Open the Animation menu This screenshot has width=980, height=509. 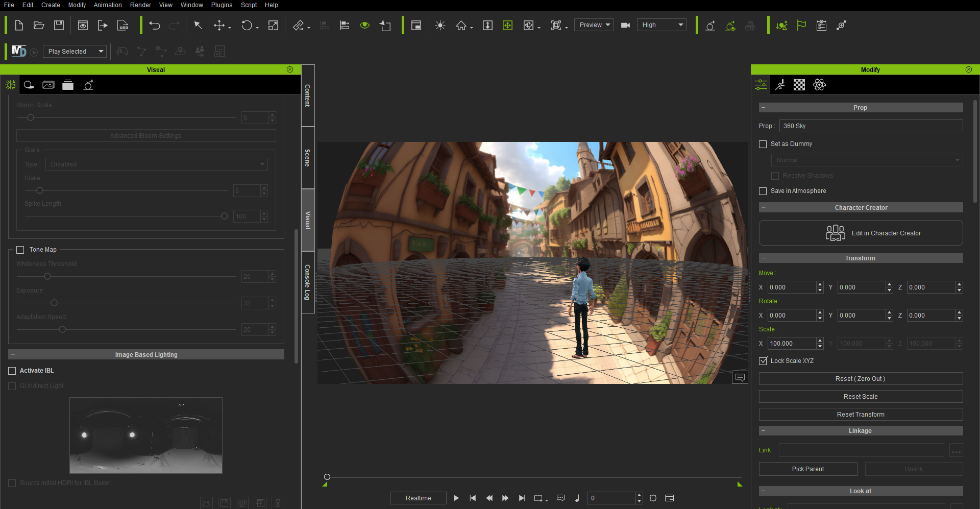(108, 5)
